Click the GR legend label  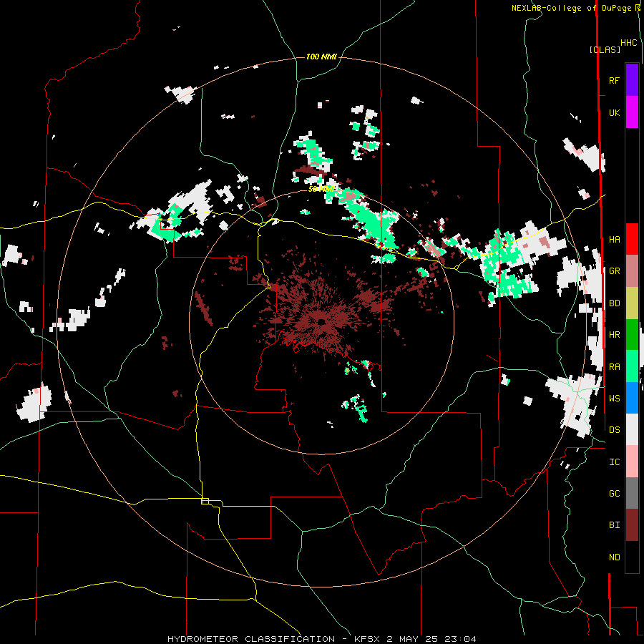pos(614,271)
